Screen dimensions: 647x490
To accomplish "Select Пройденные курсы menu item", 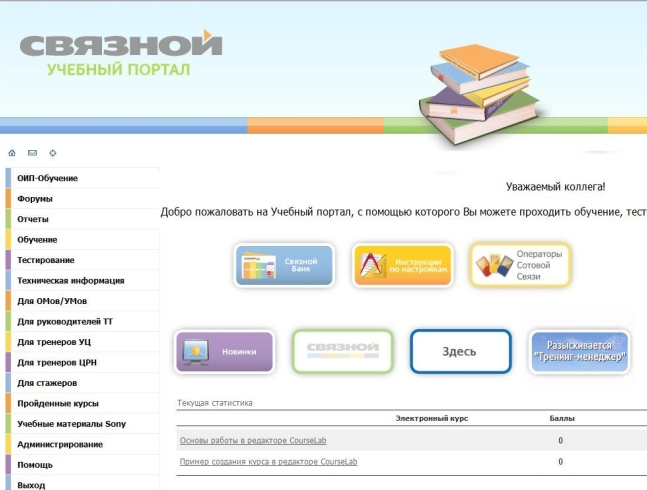I will (x=58, y=403).
